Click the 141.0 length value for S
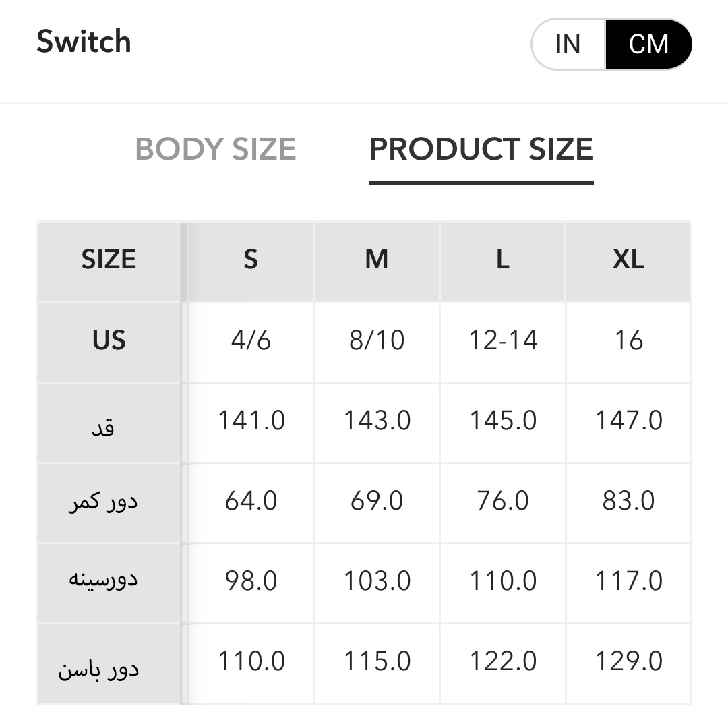The image size is (728, 712). click(x=251, y=421)
